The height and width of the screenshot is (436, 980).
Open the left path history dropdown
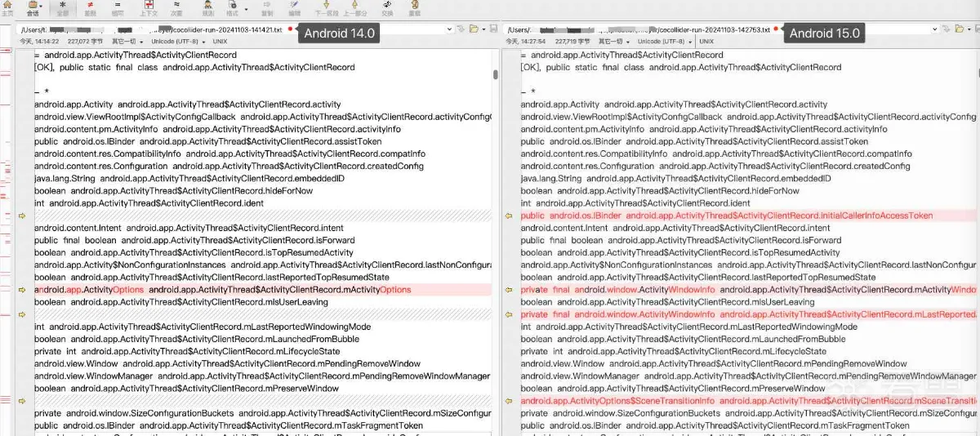pyautogui.click(x=450, y=29)
